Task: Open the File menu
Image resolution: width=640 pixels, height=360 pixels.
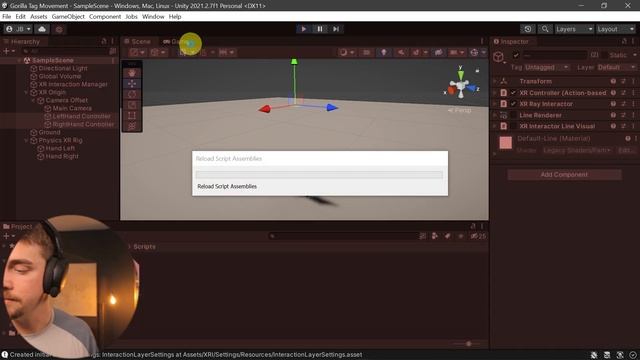Action: (7, 17)
